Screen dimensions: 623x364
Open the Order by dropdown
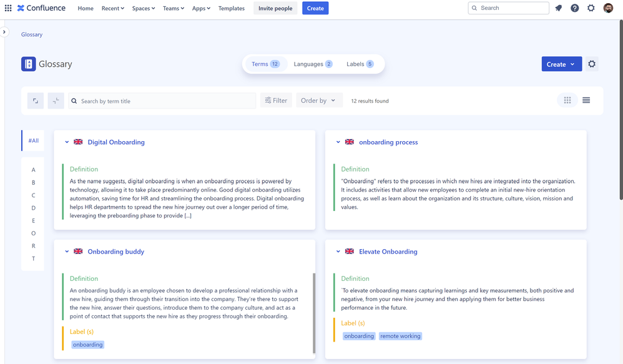point(318,100)
